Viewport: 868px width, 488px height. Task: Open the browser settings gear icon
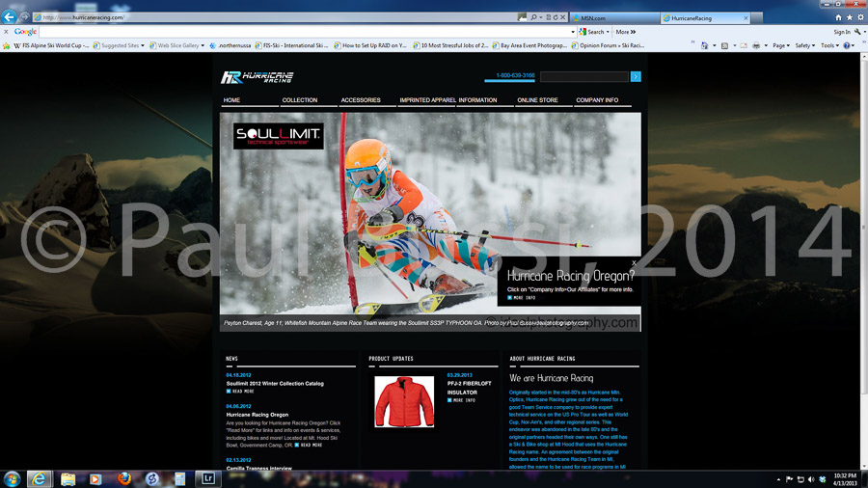pos(860,17)
